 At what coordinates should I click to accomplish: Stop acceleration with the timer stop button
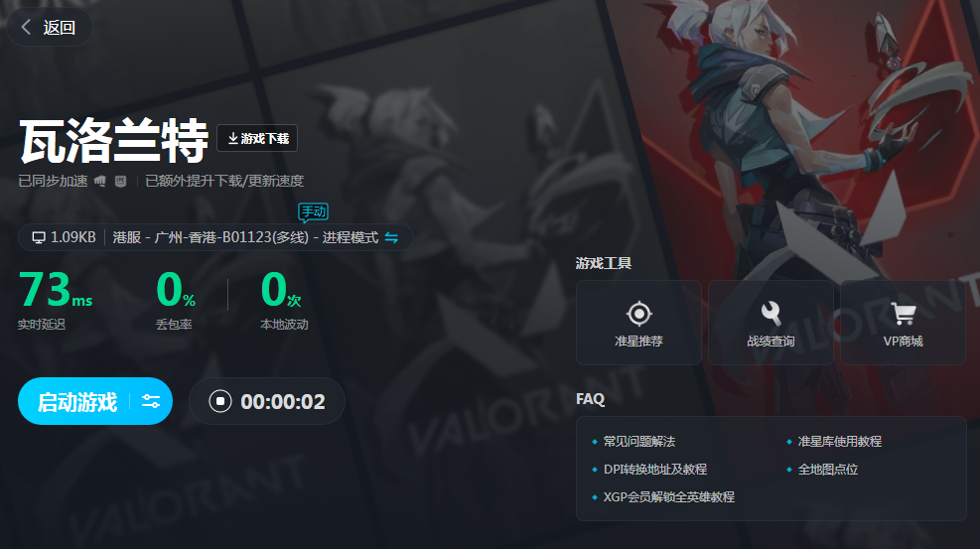220,401
